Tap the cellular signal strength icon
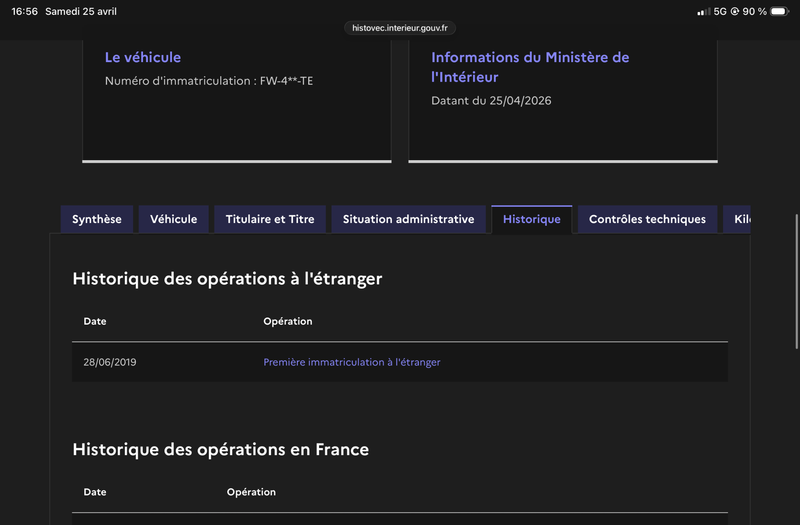800x525 pixels. tap(703, 11)
